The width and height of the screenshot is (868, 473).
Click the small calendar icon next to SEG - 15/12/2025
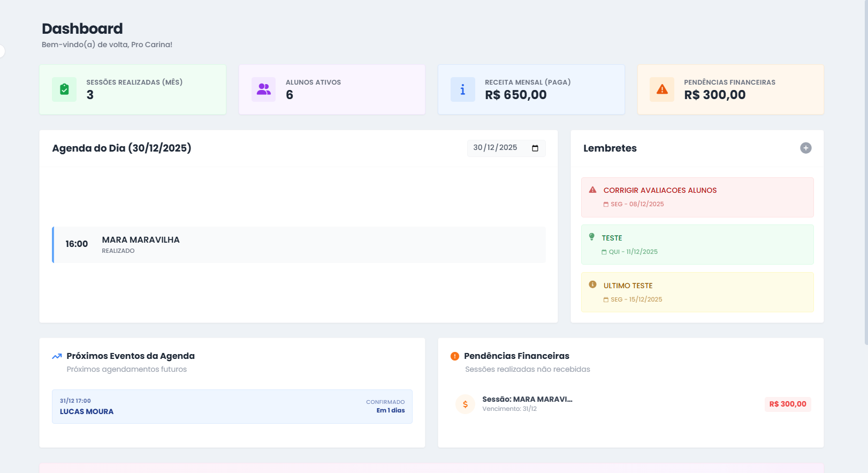606,299
